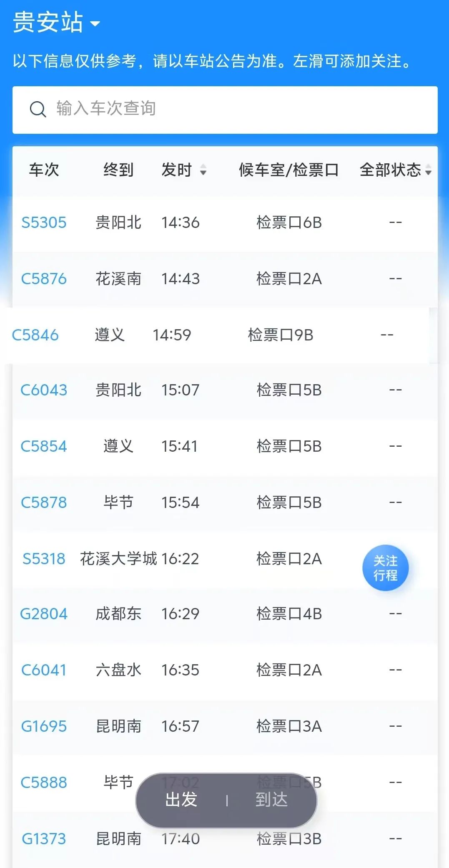Open train G1695 to 昆明南
The image size is (449, 868).
[x=44, y=726]
